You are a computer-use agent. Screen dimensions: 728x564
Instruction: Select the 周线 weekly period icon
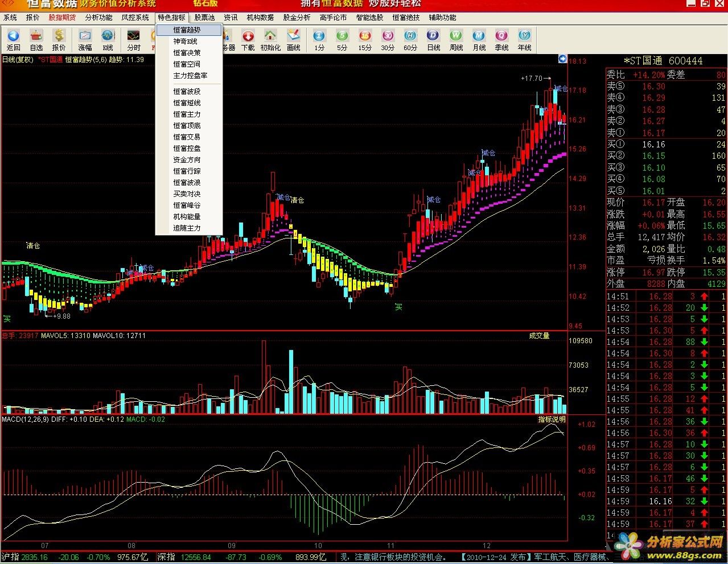pyautogui.click(x=456, y=36)
